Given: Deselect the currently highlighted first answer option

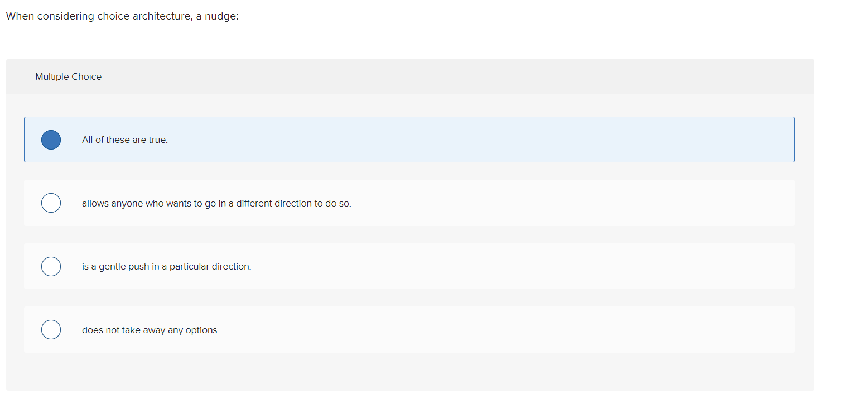Looking at the screenshot, I should (51, 140).
